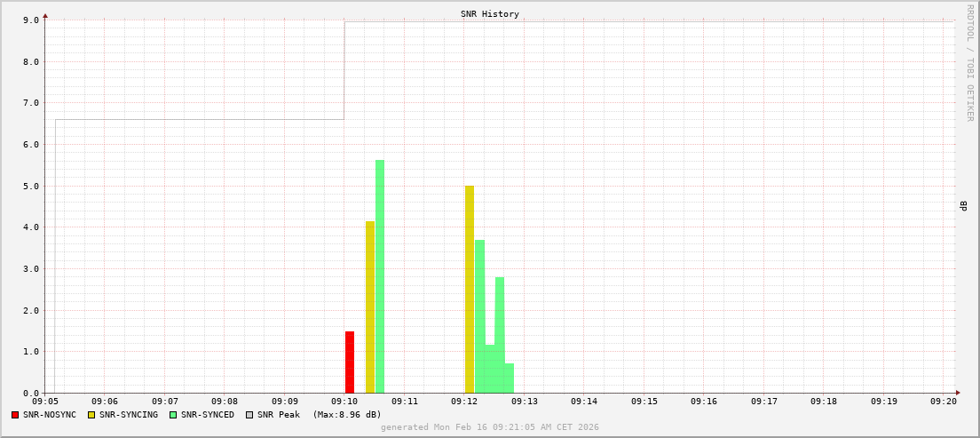The height and width of the screenshot is (438, 980).
Task: Click the 09:15 time axis label
Action: (644, 402)
